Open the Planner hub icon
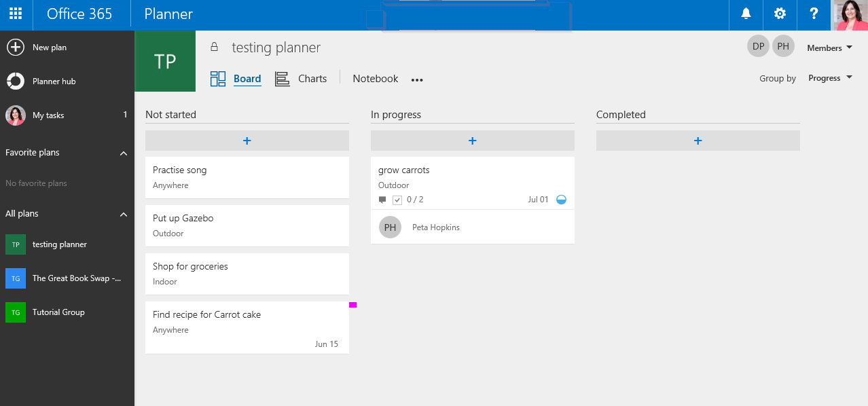868x406 pixels. click(x=15, y=81)
